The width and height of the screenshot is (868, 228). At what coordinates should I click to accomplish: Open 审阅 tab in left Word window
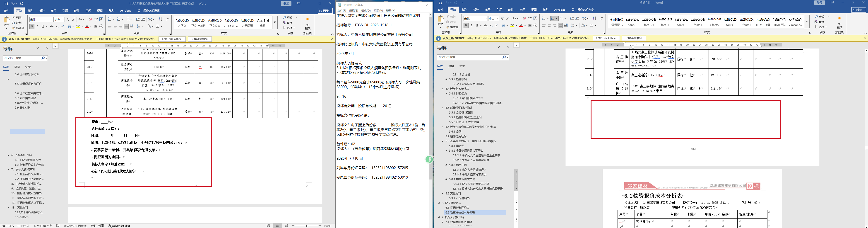pyautogui.click(x=88, y=10)
